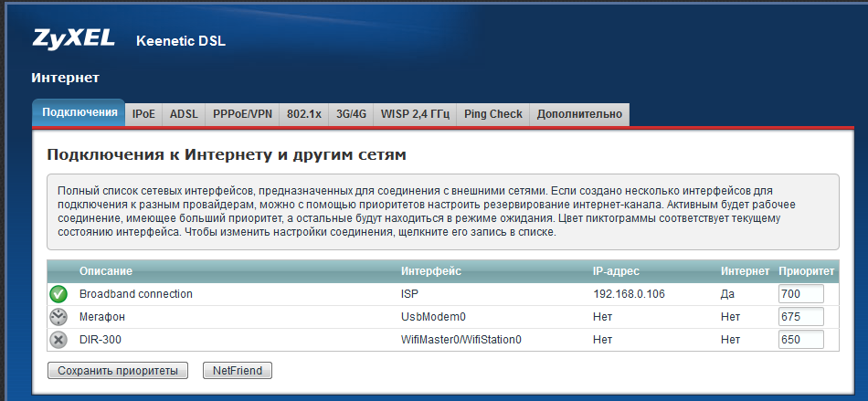This screenshot has width=868, height=401.
Task: Click the clock status icon beside Мегафон
Action: tap(58, 317)
